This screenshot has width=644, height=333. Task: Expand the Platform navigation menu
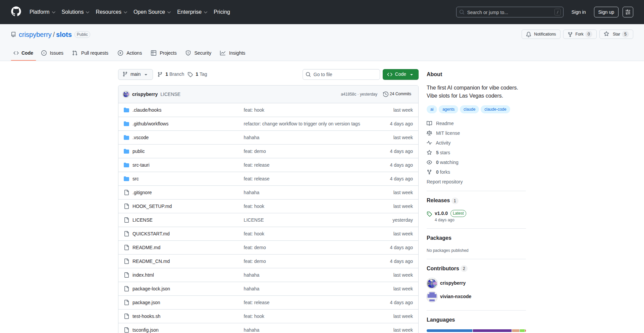click(42, 12)
